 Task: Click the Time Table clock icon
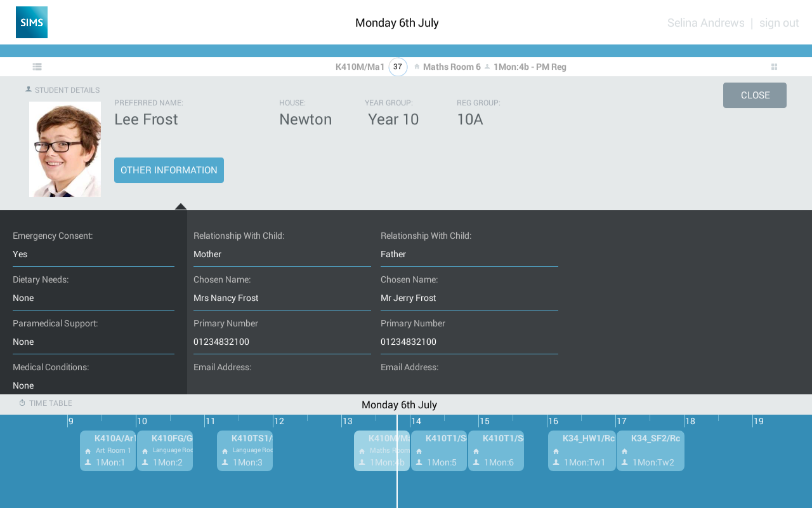tap(22, 403)
